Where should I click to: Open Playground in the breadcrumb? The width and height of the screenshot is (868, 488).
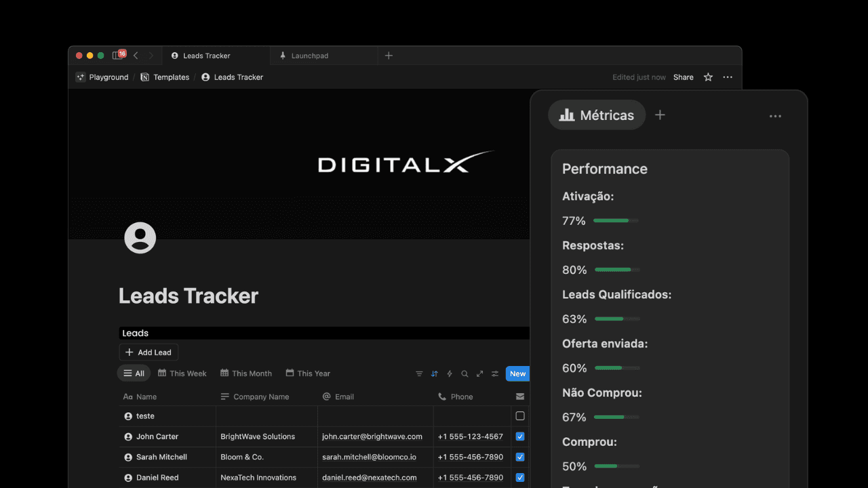(108, 77)
